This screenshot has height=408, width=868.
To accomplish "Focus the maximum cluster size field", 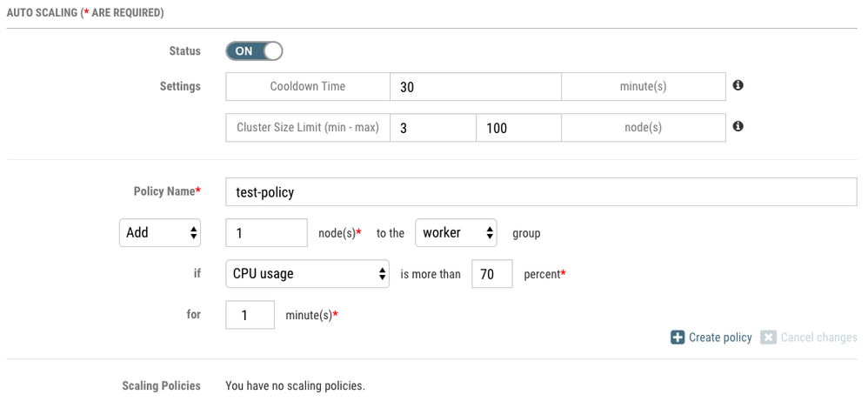I will tap(518, 127).
